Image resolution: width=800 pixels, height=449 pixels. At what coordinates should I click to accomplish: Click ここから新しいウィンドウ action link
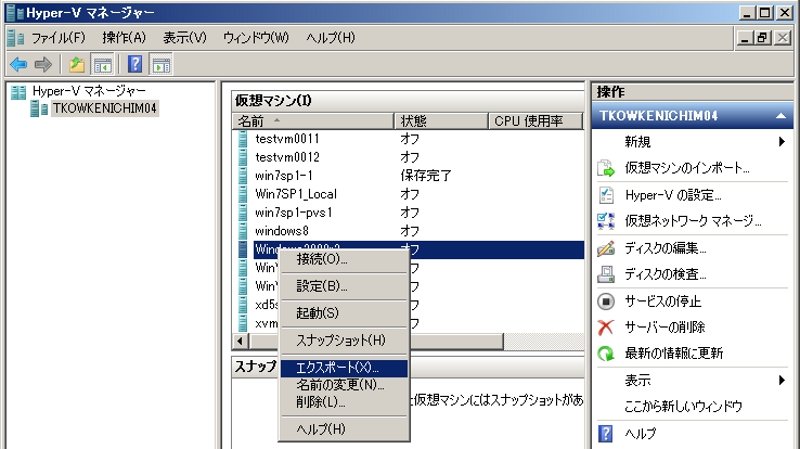683,406
